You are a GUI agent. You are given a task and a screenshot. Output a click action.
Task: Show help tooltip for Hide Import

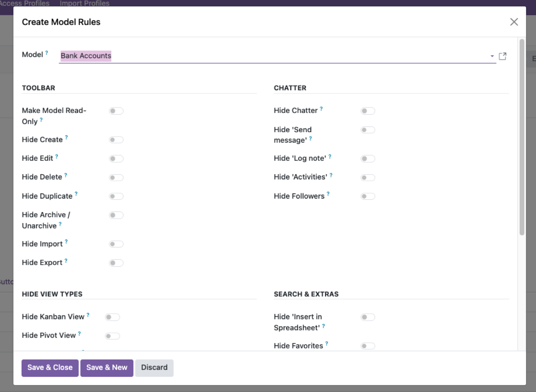pos(66,242)
